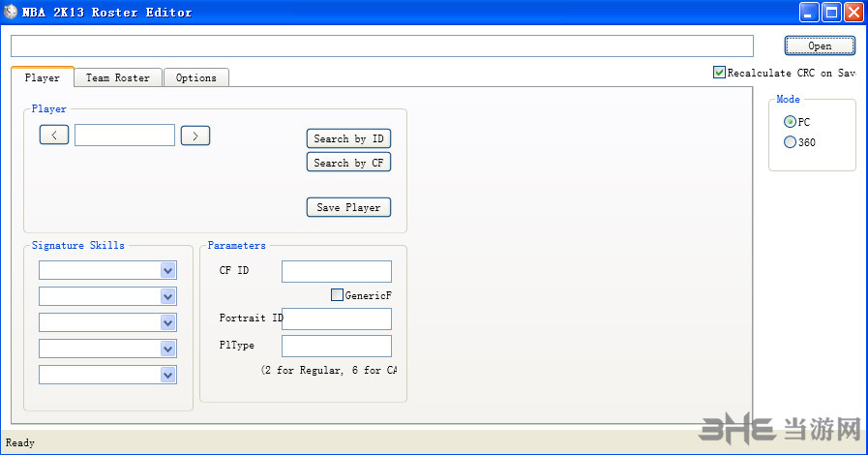Click the NBA 2K13 Roster Editor title icon
This screenshot has height=455, width=868.
(11, 12)
